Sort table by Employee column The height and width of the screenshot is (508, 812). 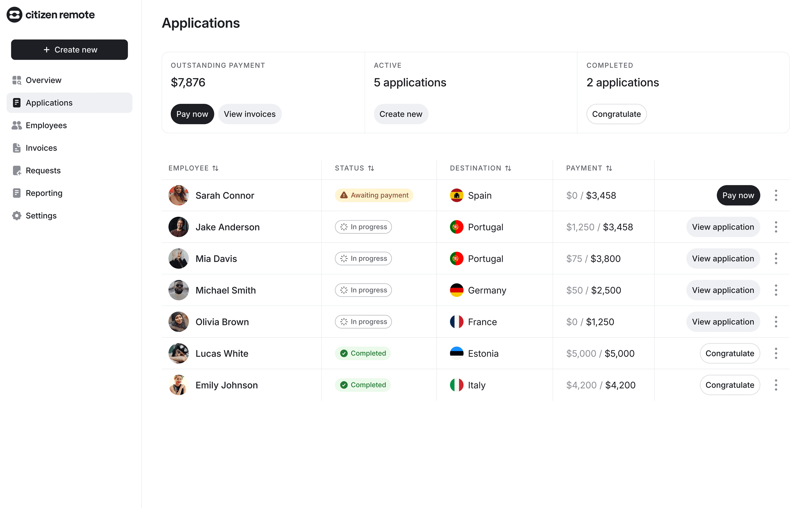click(x=215, y=168)
